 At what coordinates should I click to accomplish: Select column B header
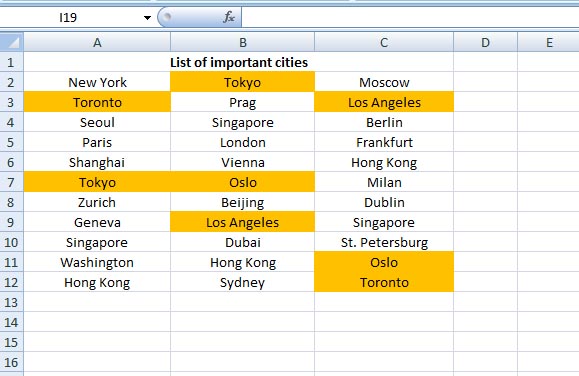coord(243,42)
